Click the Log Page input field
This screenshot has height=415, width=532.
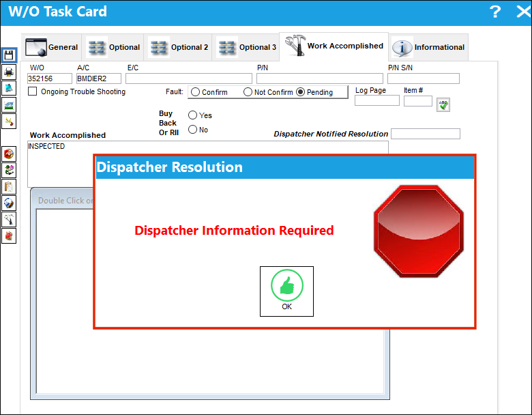click(x=377, y=101)
